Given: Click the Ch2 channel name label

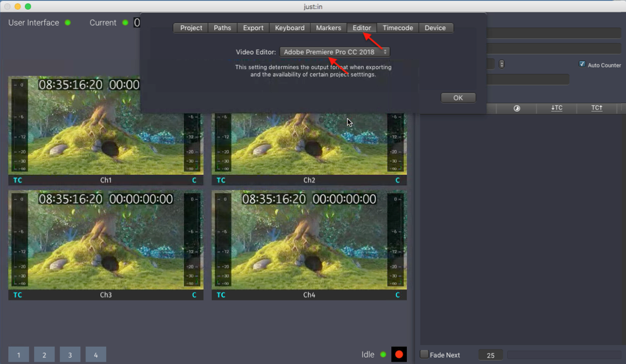Looking at the screenshot, I should coord(309,181).
